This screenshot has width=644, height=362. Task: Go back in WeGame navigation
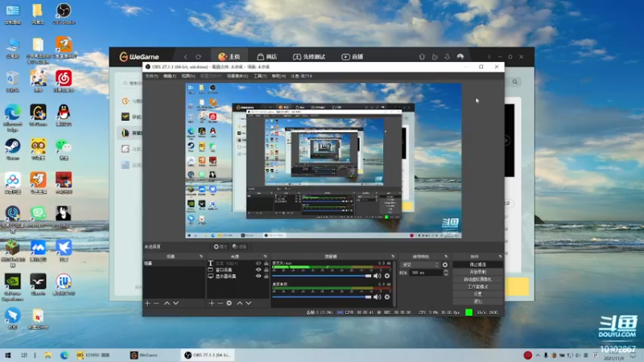click(186, 56)
